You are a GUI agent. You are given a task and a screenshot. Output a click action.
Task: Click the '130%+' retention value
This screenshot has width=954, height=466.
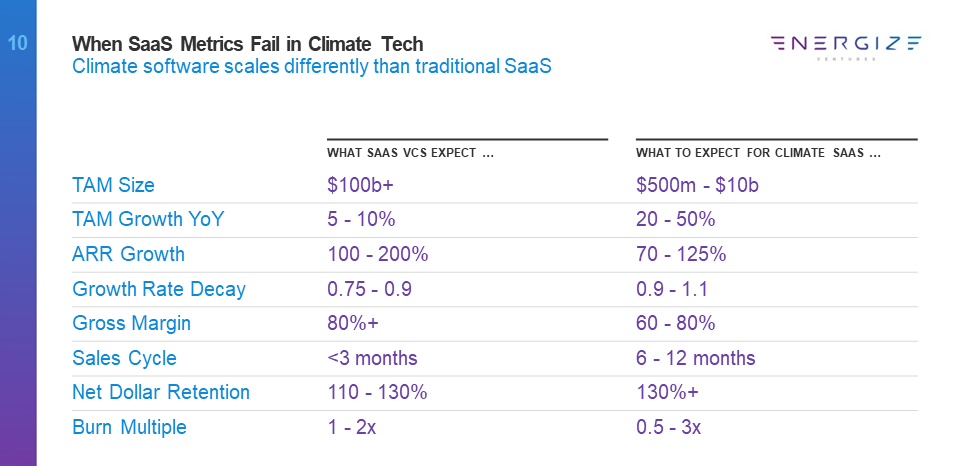click(x=665, y=393)
